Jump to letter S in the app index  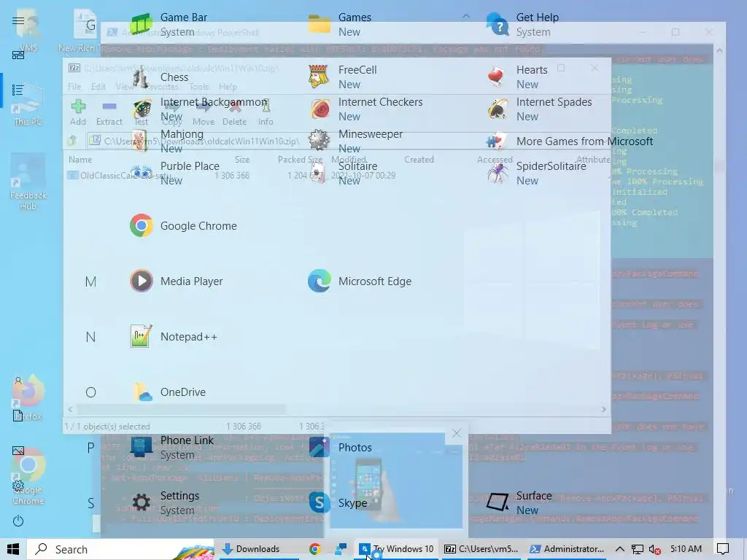pyautogui.click(x=90, y=503)
